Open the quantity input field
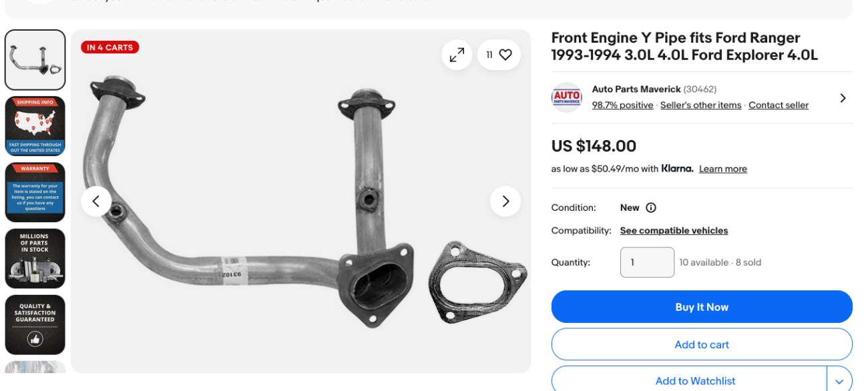The width and height of the screenshot is (868, 391). click(646, 262)
